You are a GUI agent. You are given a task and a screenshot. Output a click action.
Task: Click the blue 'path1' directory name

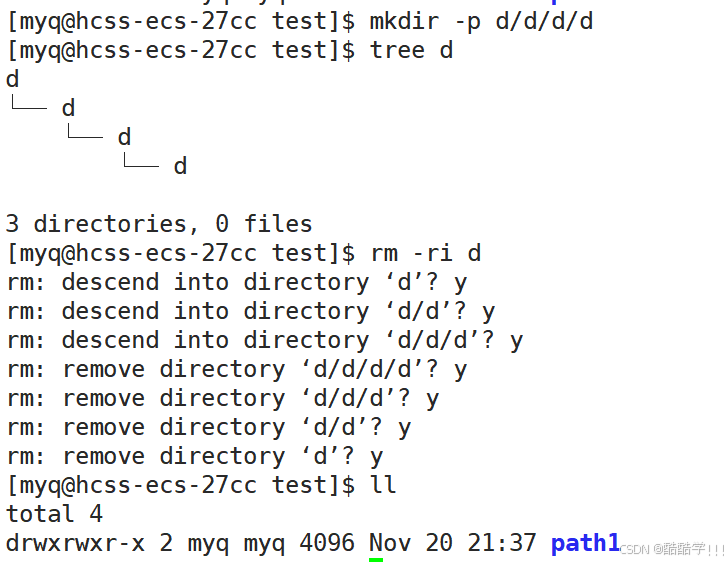pos(585,543)
